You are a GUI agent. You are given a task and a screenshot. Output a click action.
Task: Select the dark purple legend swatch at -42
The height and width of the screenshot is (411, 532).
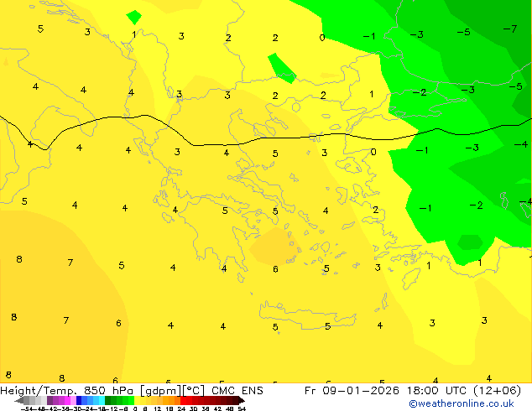click(x=50, y=401)
